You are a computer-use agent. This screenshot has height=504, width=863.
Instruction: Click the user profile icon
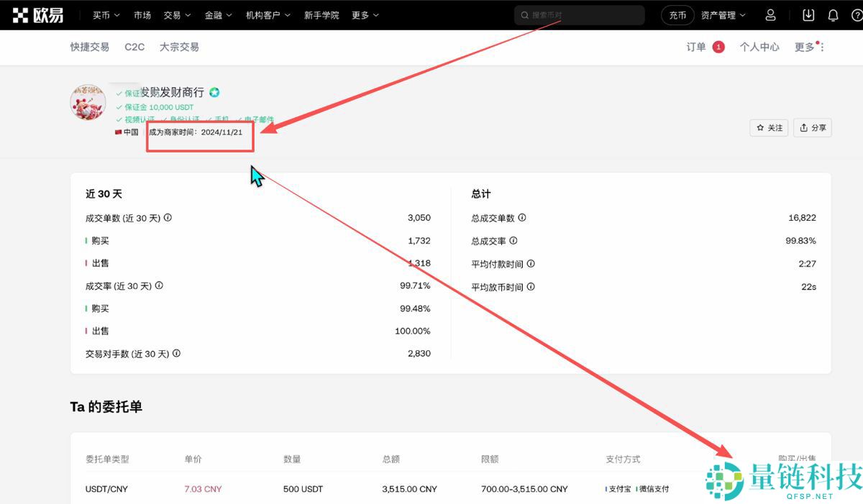(770, 14)
